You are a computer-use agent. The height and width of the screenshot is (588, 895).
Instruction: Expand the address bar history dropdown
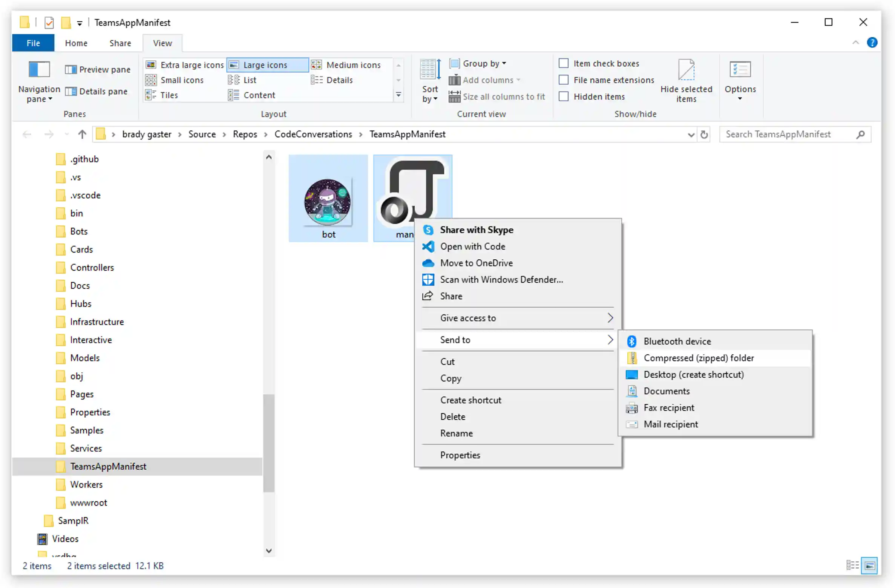coord(691,135)
